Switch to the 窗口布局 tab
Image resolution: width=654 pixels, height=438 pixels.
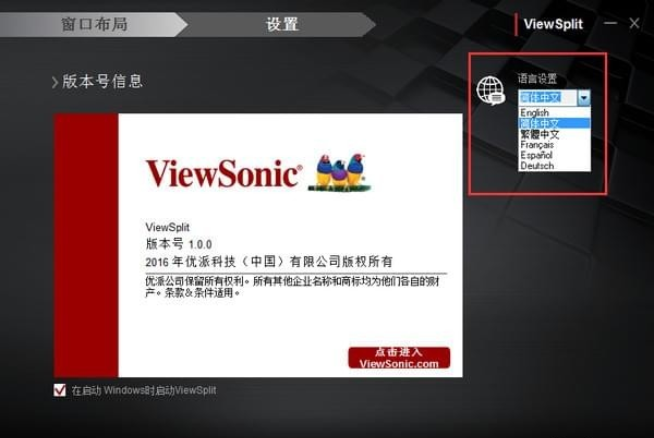point(94,24)
